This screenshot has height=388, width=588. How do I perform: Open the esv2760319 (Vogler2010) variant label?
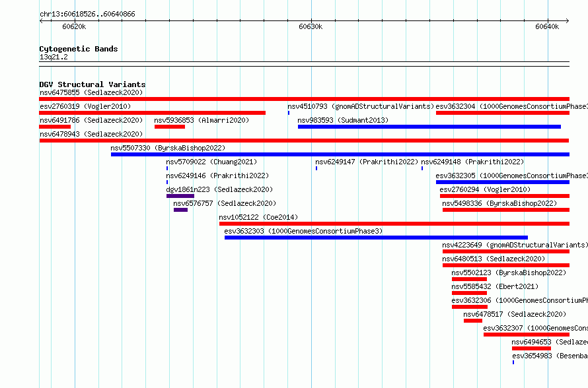pos(85,106)
